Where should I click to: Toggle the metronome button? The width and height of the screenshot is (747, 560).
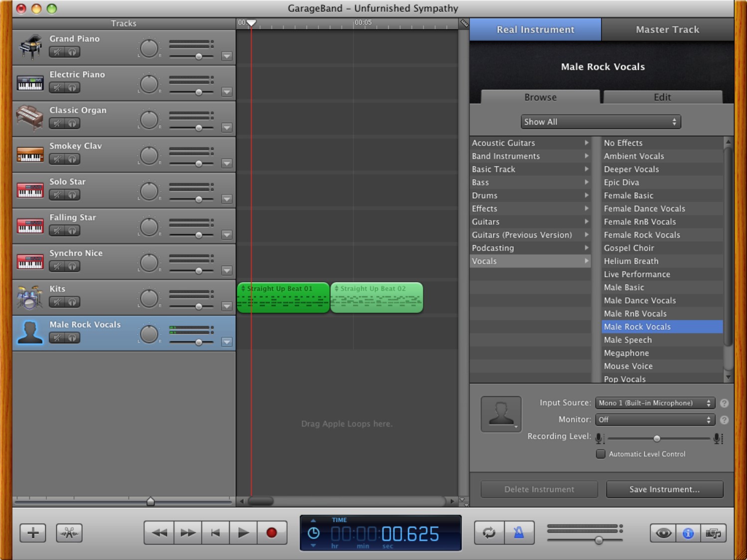point(519,533)
